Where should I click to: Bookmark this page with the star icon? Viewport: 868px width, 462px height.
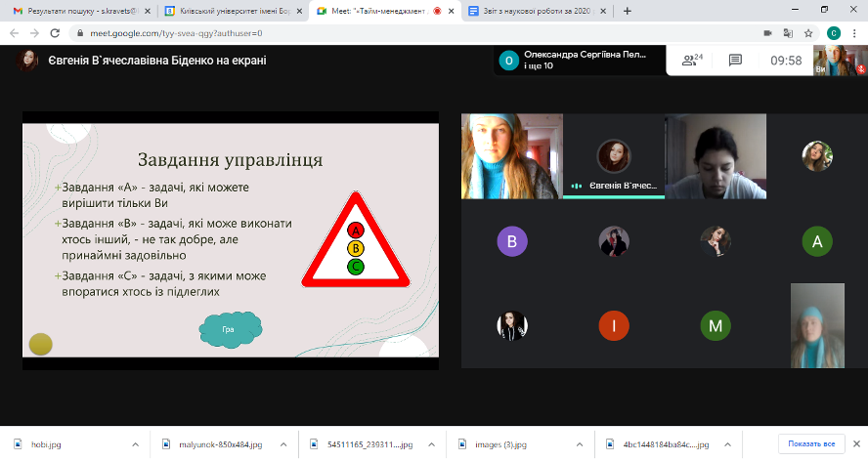(x=808, y=32)
